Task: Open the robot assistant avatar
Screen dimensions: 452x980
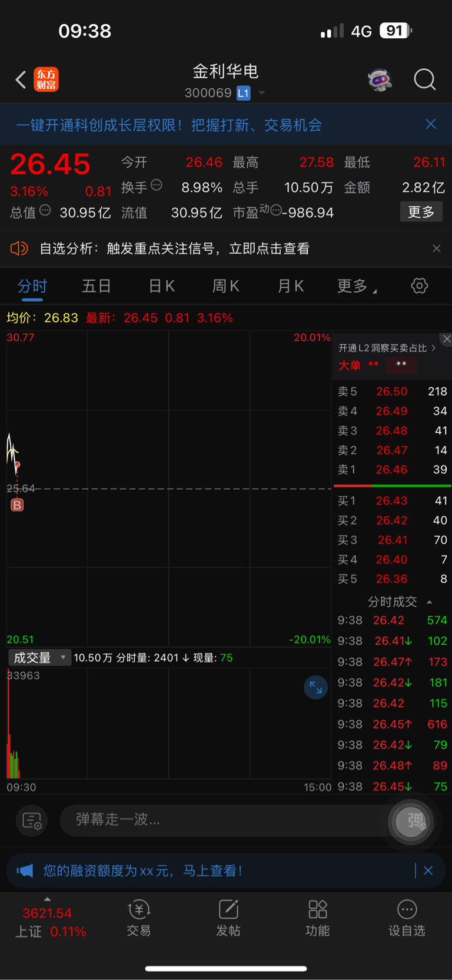Action: click(x=380, y=79)
